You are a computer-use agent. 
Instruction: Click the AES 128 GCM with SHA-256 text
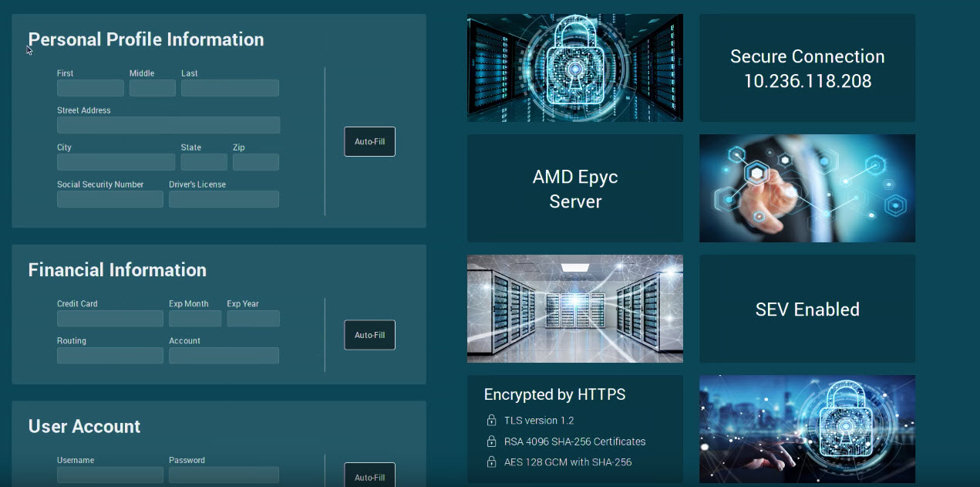(x=567, y=462)
